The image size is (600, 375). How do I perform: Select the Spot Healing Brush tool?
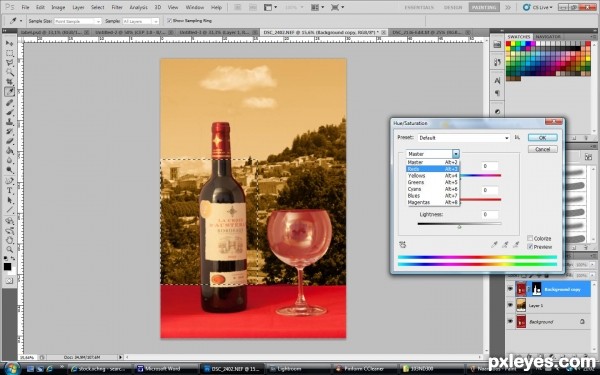pos(9,103)
